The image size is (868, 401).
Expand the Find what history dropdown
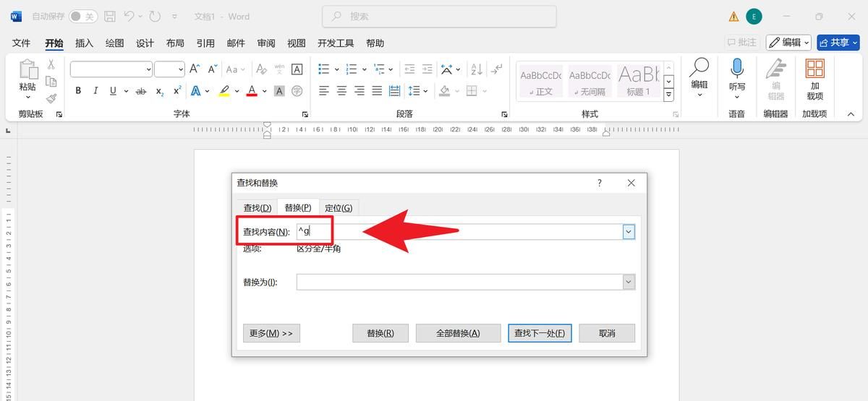pyautogui.click(x=629, y=232)
